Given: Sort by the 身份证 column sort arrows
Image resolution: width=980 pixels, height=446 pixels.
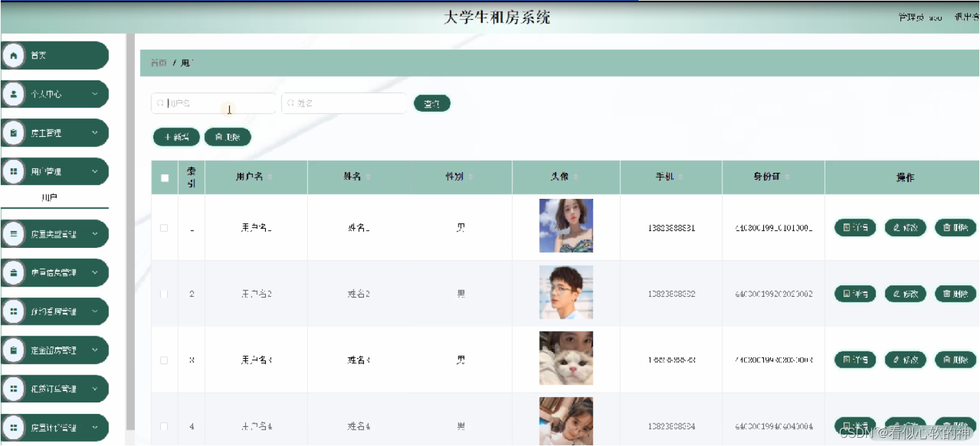Looking at the screenshot, I should (x=788, y=177).
